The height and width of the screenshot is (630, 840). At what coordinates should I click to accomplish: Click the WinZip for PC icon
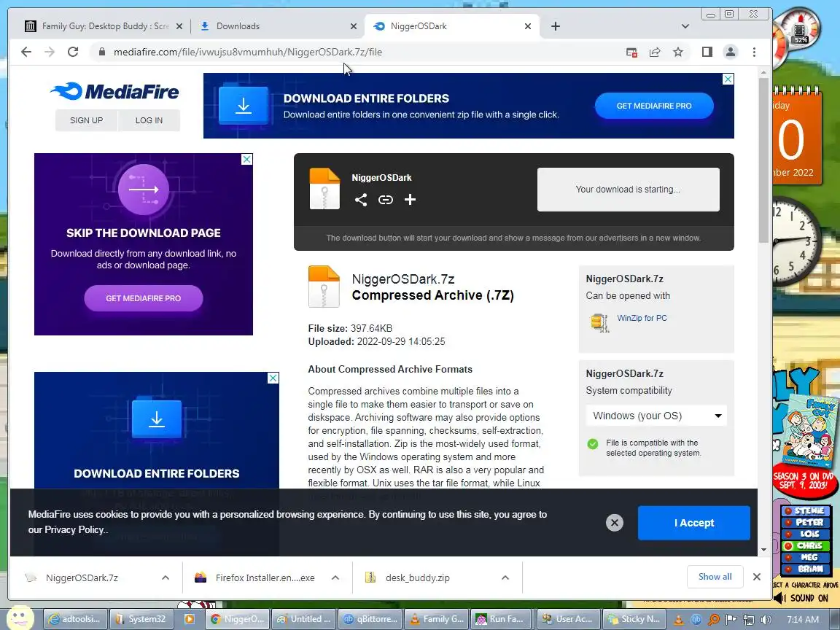pyautogui.click(x=600, y=322)
